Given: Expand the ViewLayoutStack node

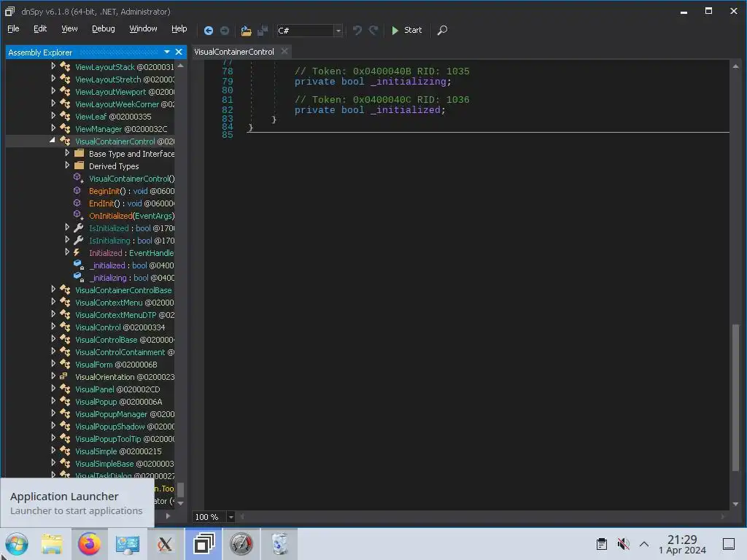Looking at the screenshot, I should [53, 66].
